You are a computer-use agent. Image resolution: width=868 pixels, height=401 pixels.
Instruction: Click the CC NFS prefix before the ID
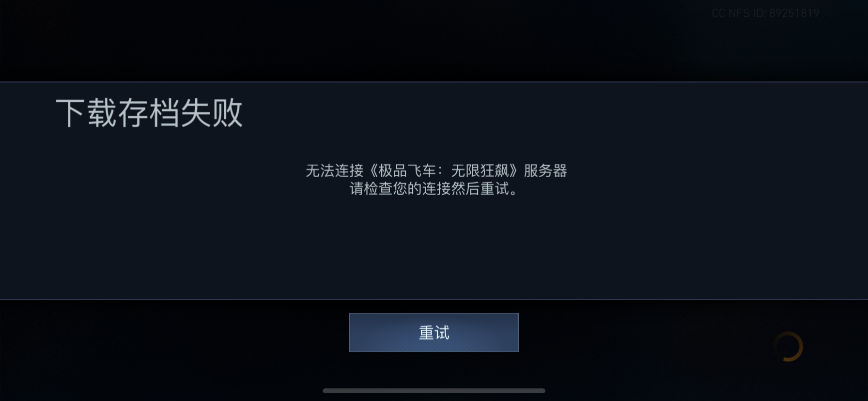730,13
